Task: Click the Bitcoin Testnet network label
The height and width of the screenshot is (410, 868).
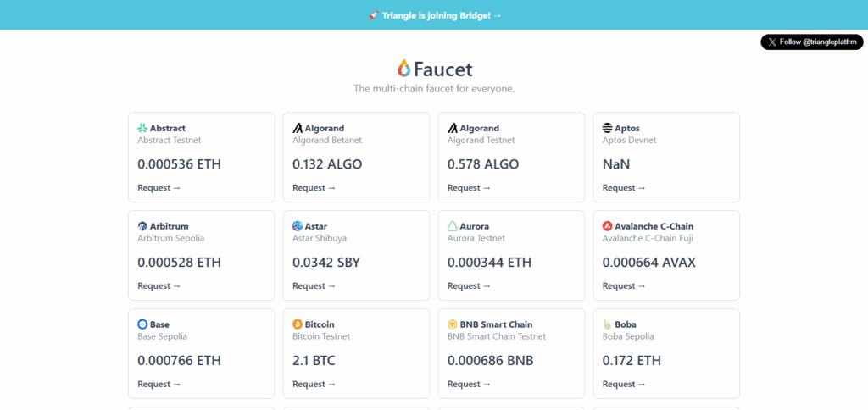Action: pyautogui.click(x=321, y=335)
